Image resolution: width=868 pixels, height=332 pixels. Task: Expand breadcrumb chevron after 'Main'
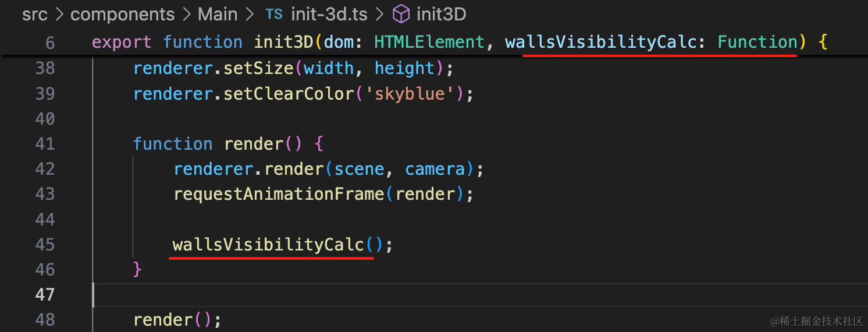click(250, 14)
